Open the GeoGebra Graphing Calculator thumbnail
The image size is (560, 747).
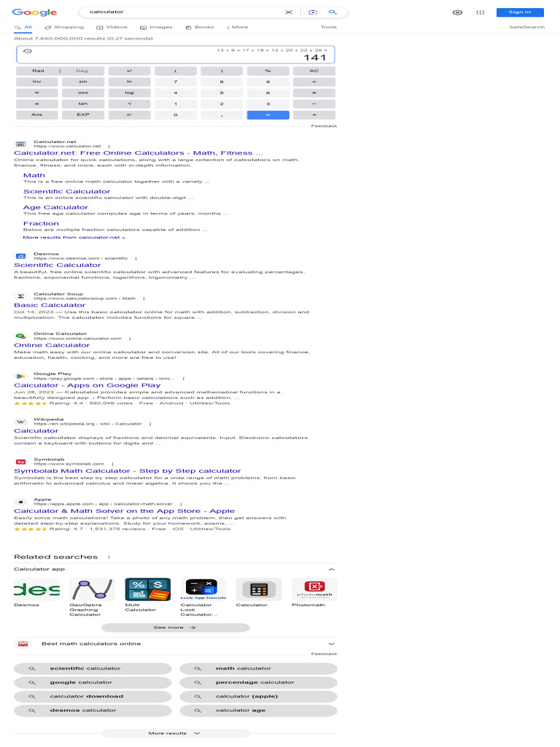(x=92, y=589)
